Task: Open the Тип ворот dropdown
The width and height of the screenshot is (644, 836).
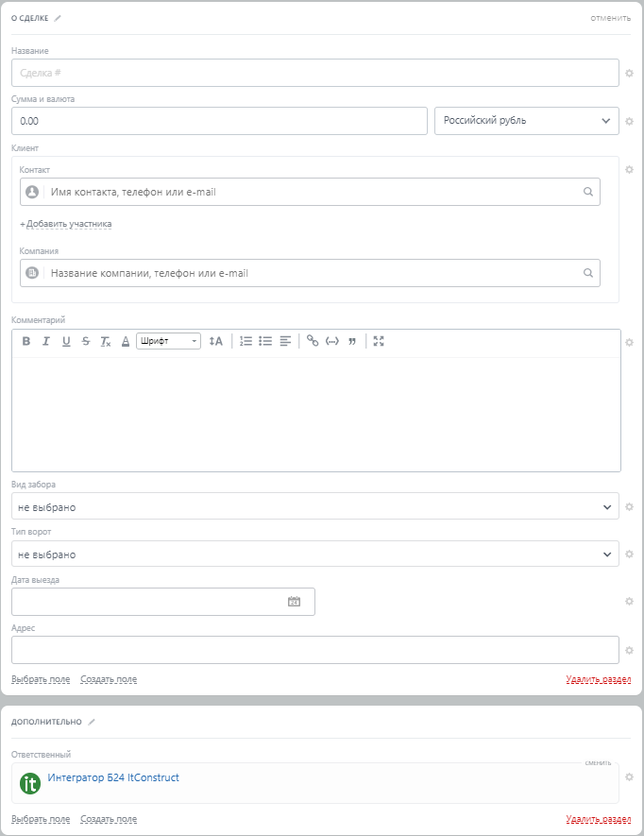Action: [315, 554]
